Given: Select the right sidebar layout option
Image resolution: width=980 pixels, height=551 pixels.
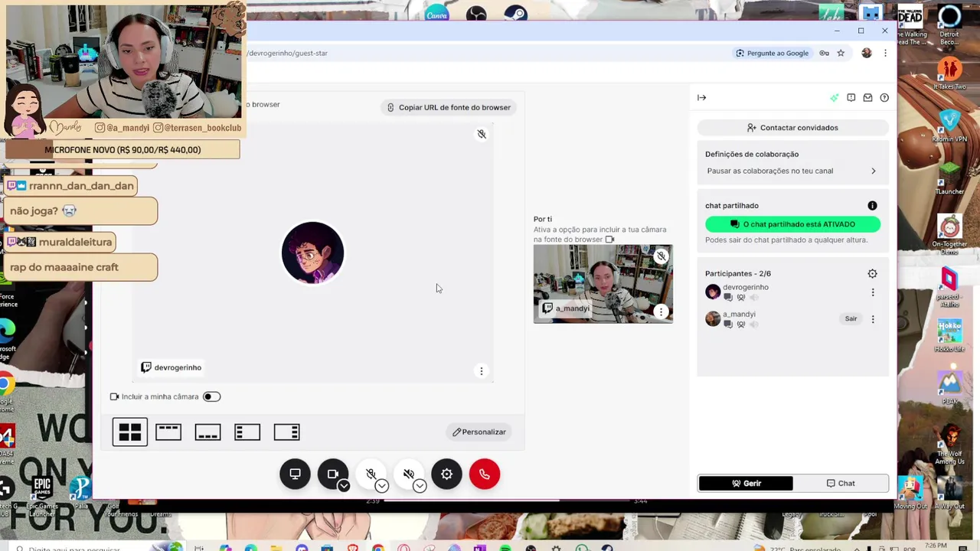Looking at the screenshot, I should point(286,432).
